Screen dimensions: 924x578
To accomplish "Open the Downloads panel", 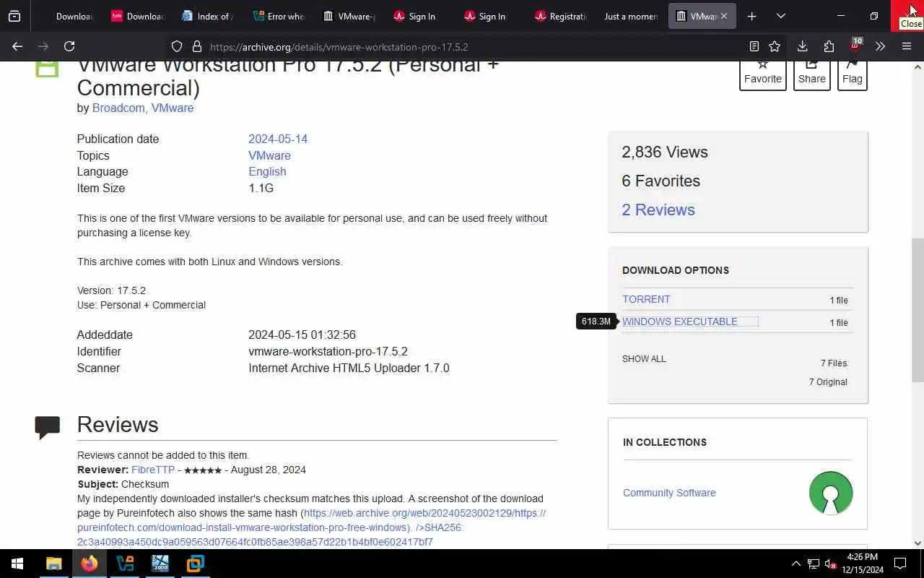I will point(802,46).
